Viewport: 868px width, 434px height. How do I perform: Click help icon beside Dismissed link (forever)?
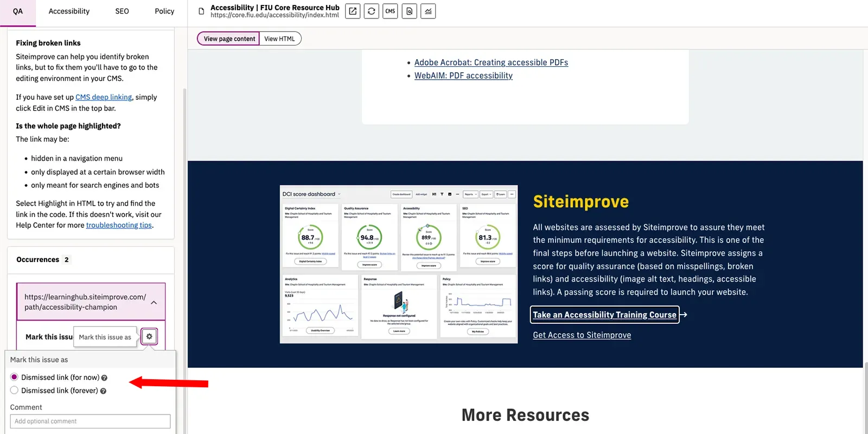pyautogui.click(x=103, y=391)
